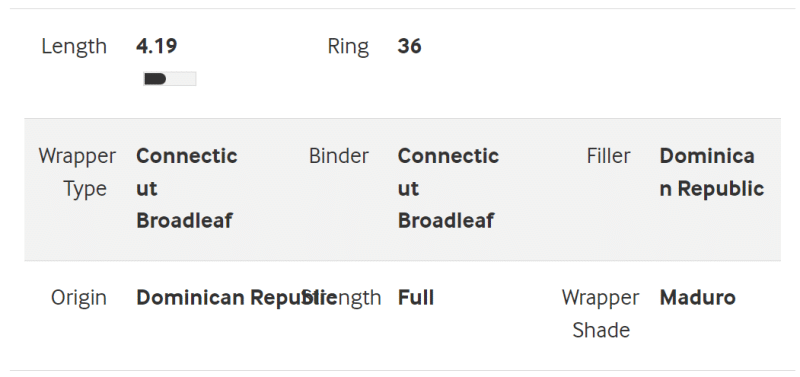This screenshot has height=377, width=800.
Task: Click the Connecticut Broadleaf binder value
Action: point(448,188)
